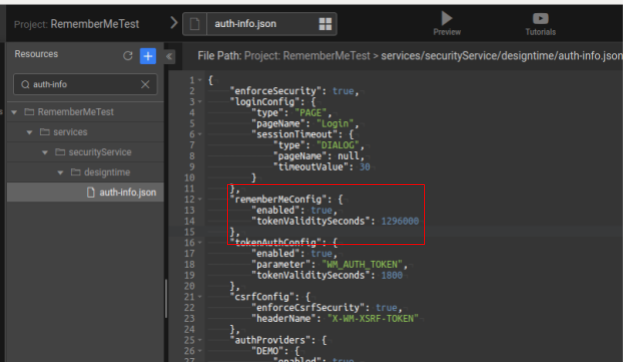Image resolution: width=623 pixels, height=362 pixels.
Task: Click the tokenValiditySeconds value 1296000
Action: coord(400,221)
